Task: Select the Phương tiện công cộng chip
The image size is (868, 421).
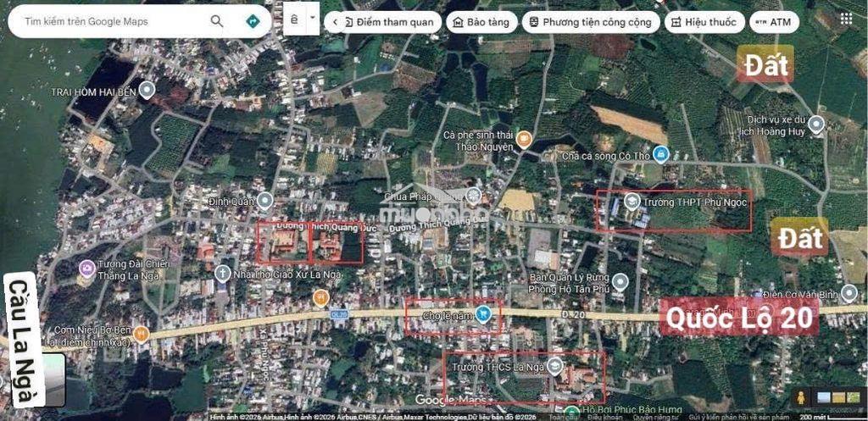Action: pyautogui.click(x=591, y=22)
